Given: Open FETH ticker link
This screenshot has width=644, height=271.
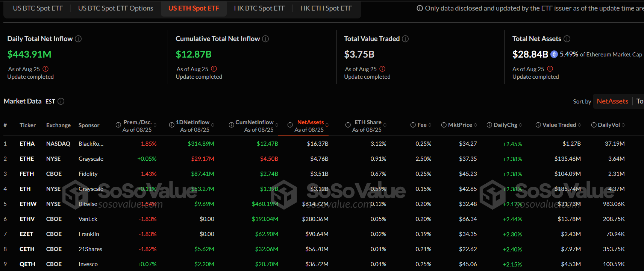Looking at the screenshot, I should (27, 174).
